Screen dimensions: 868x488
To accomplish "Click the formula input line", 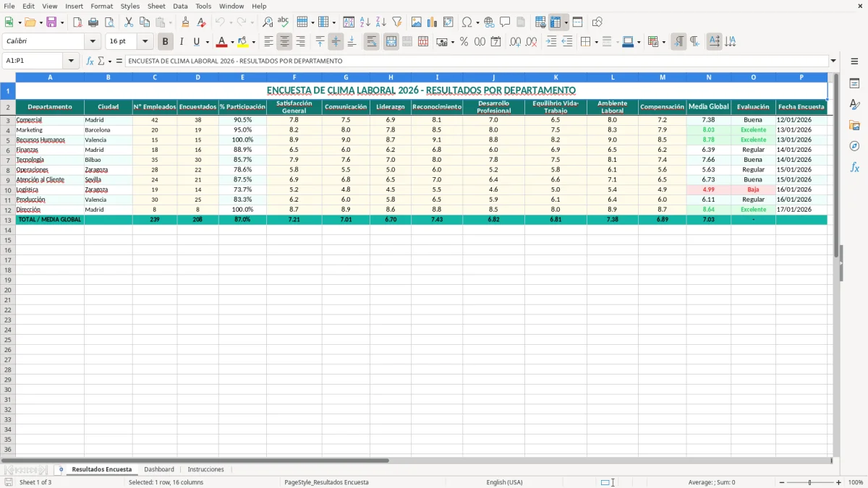I will pyautogui.click(x=477, y=61).
